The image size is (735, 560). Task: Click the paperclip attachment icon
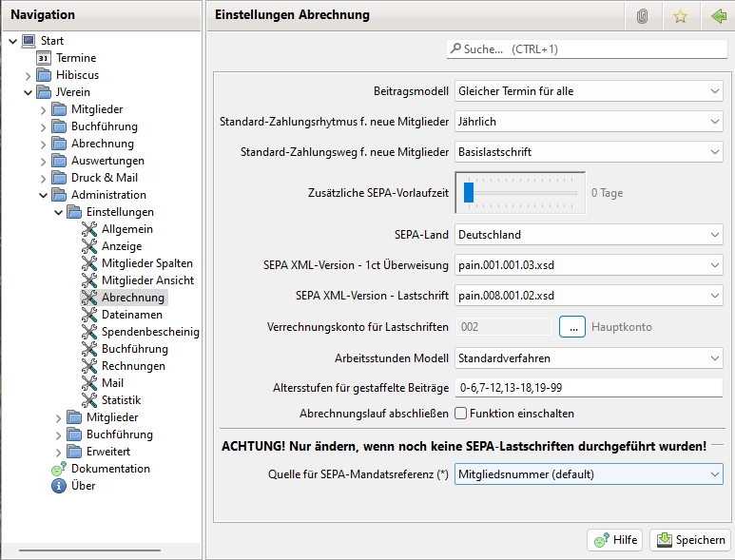coord(643,16)
